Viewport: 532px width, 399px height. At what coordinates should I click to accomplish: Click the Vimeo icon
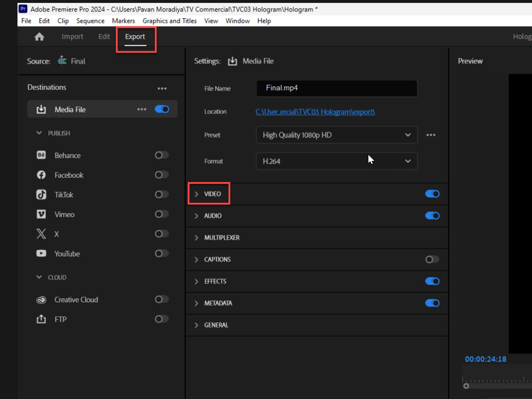point(41,214)
